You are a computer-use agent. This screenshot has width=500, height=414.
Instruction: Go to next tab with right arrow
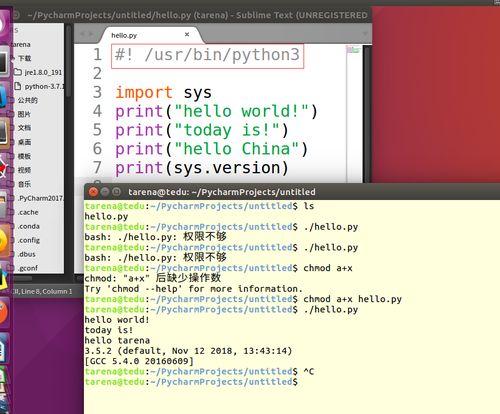tap(91, 34)
